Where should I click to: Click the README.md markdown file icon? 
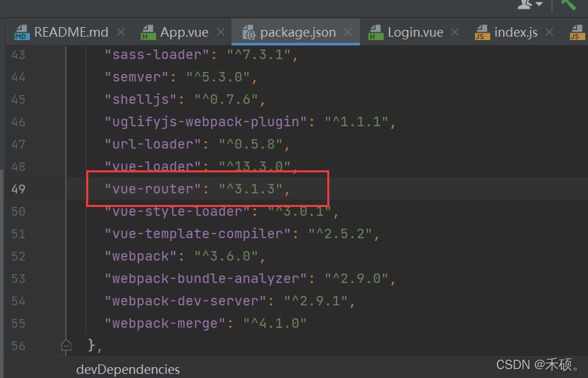(22, 33)
